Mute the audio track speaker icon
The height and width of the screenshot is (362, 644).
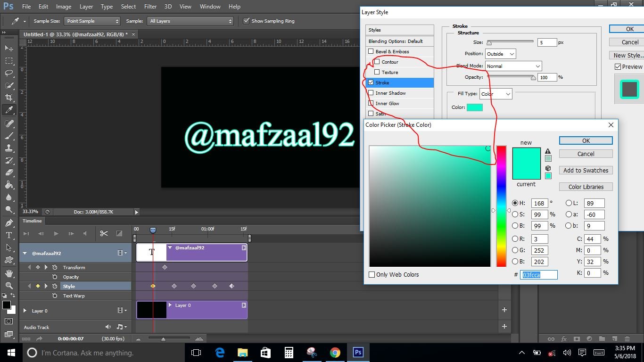[x=108, y=327]
